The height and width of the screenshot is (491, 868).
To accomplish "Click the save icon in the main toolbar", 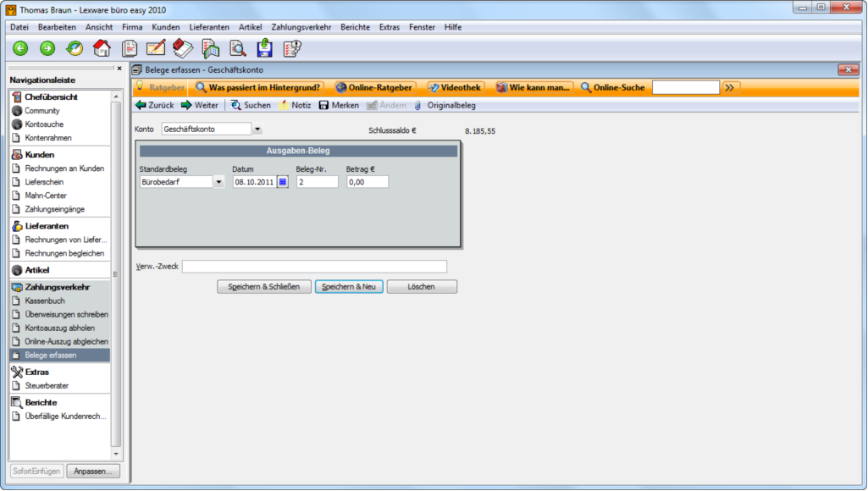I will pyautogui.click(x=265, y=48).
